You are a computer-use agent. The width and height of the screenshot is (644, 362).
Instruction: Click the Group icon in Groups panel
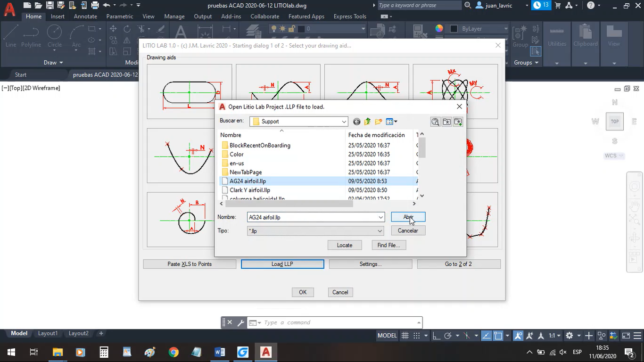[520, 36]
